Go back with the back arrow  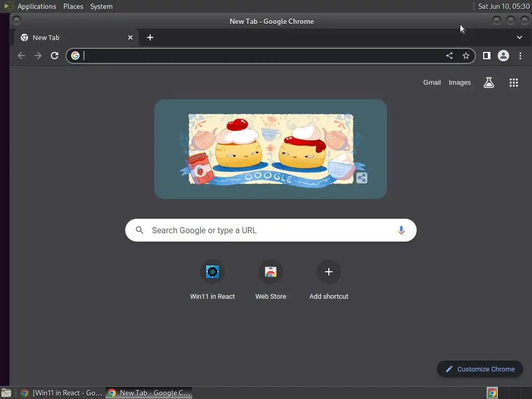21,56
